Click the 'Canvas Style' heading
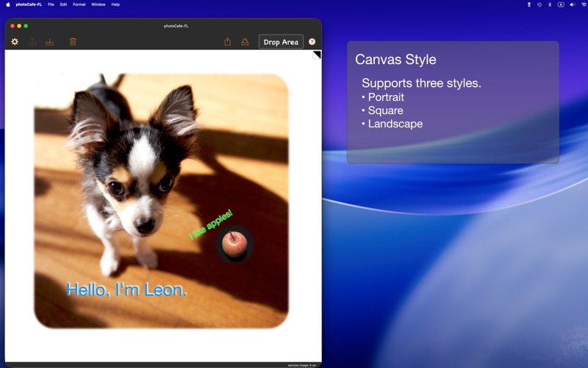The image size is (588, 368). 395,60
